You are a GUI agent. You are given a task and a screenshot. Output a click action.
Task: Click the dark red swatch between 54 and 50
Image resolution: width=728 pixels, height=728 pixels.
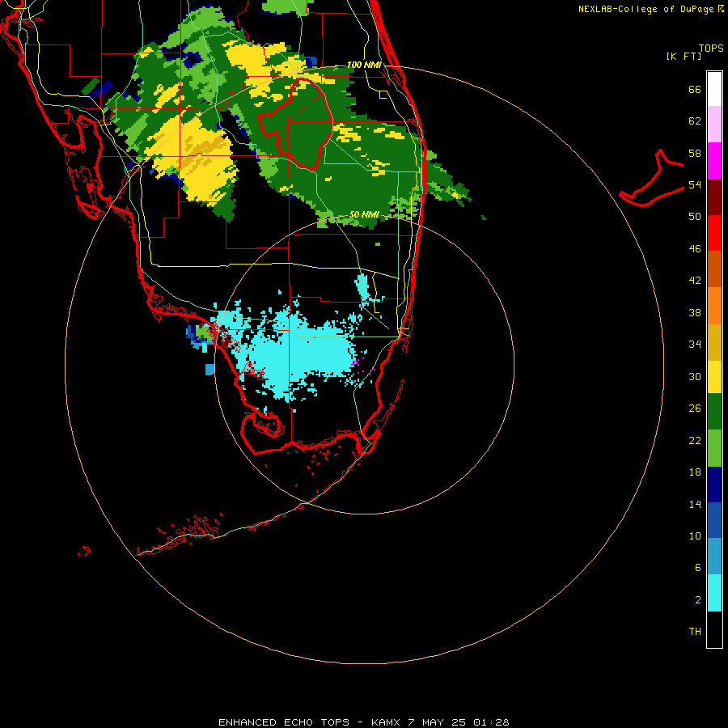pyautogui.click(x=714, y=197)
